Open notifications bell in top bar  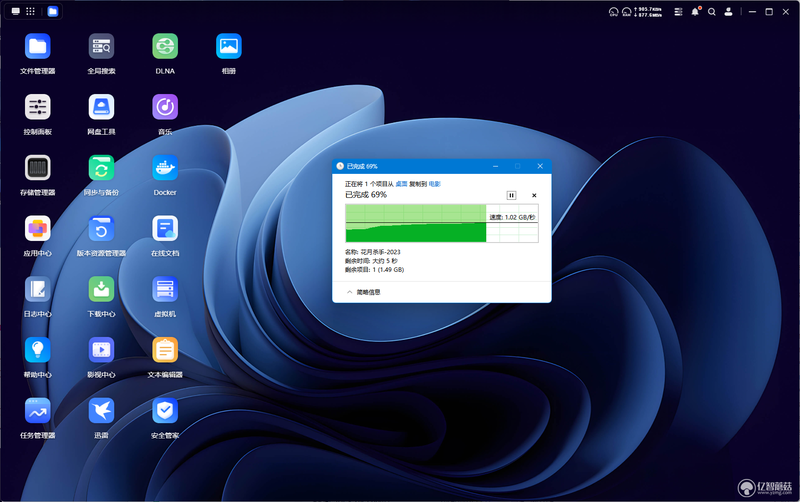coord(695,12)
